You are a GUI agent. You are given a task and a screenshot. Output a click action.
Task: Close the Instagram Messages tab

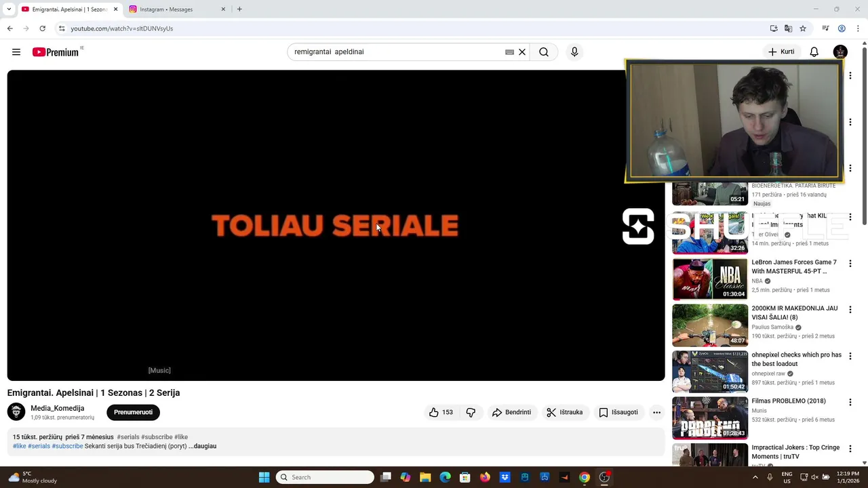223,9
